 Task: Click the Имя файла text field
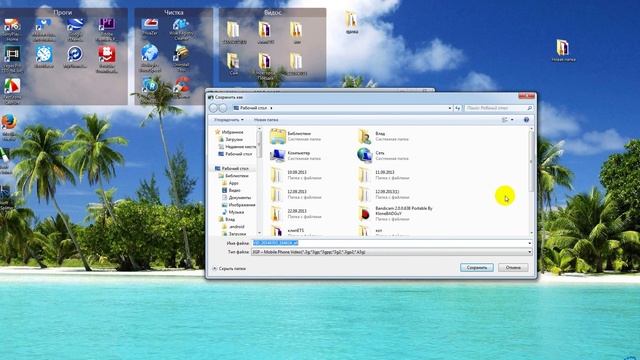pyautogui.click(x=389, y=243)
